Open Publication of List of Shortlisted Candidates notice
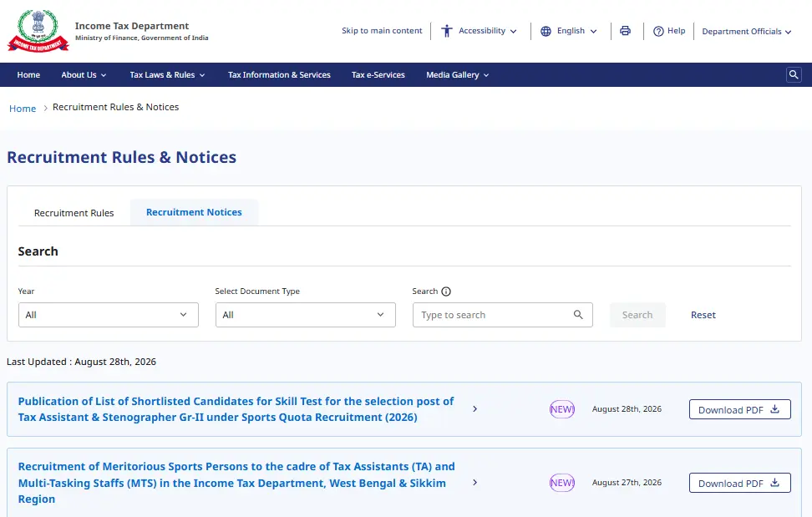The image size is (812, 517). pos(236,408)
